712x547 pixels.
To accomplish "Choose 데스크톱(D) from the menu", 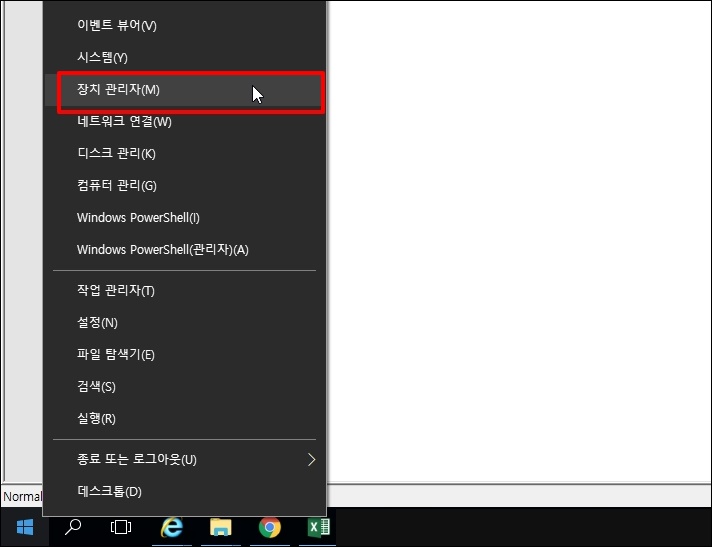I will (185, 492).
